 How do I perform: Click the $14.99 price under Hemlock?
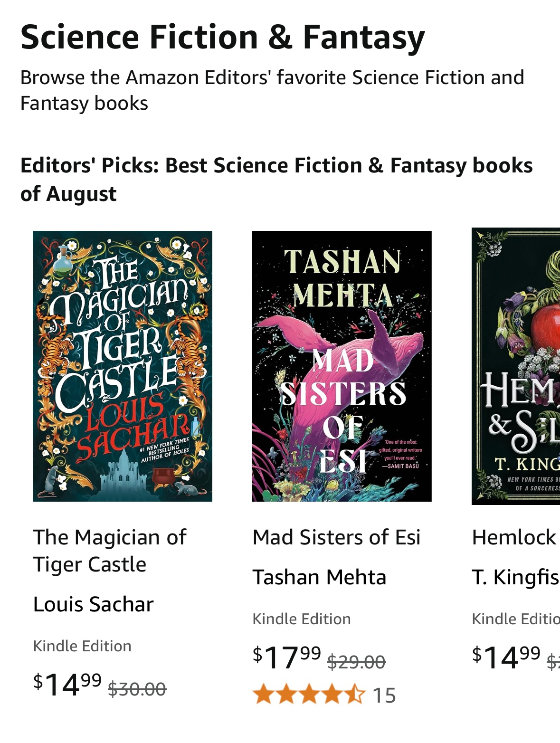(506, 657)
